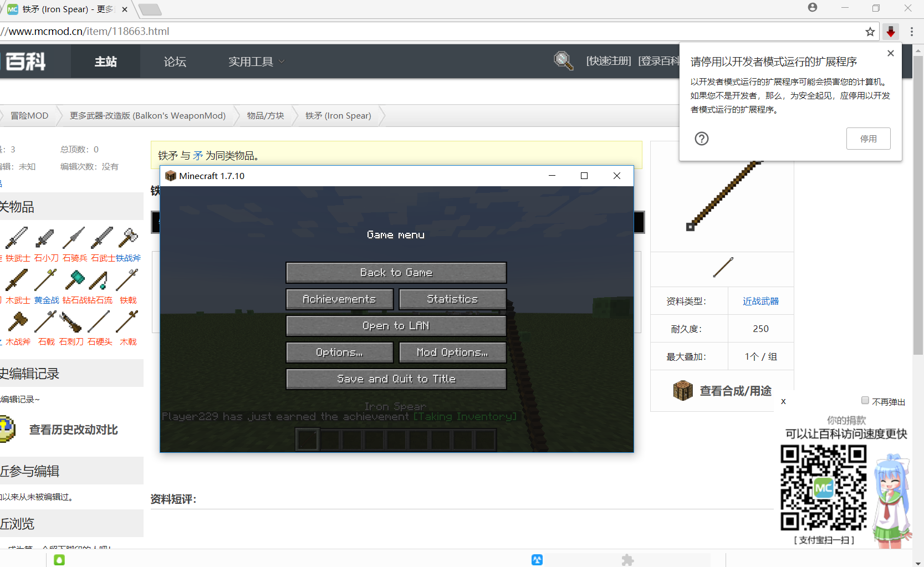Follow the 矛 link in the yellow notice
924x567 pixels.
198,156
